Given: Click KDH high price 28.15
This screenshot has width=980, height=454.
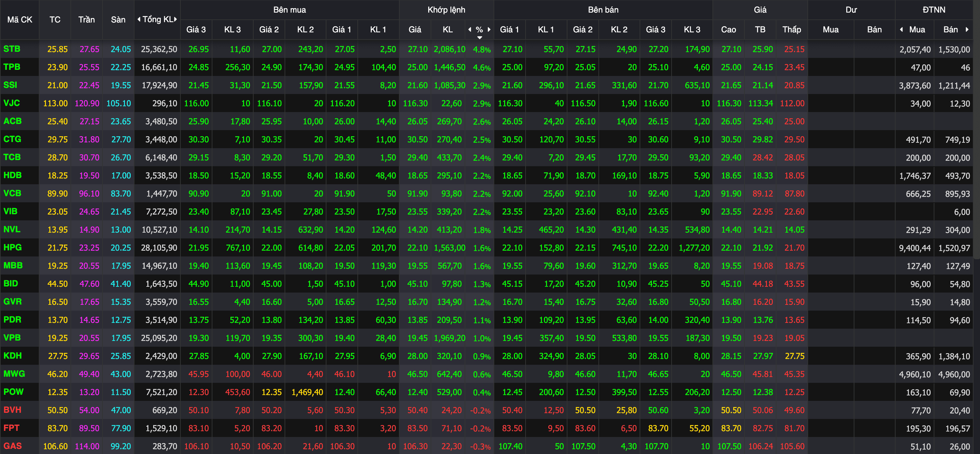Looking at the screenshot, I should [731, 356].
